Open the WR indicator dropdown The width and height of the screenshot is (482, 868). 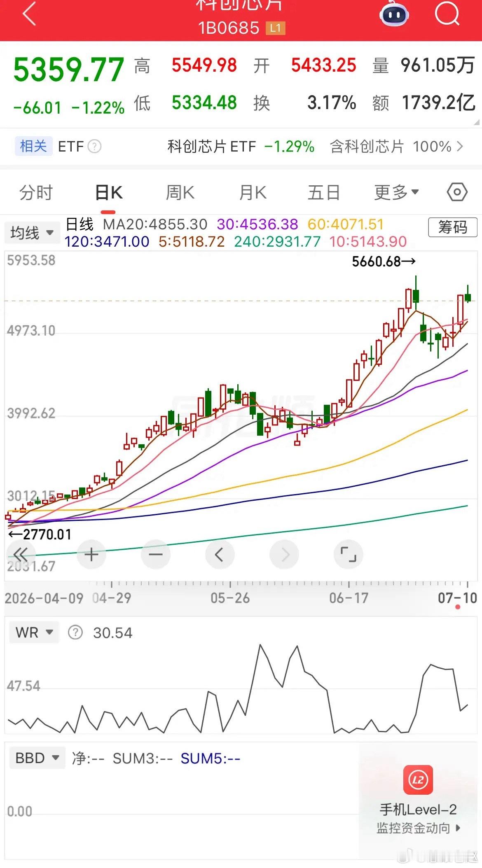coord(35,632)
